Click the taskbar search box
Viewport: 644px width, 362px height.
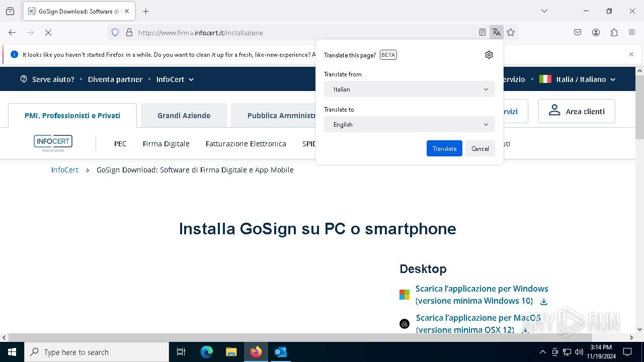pos(97,352)
